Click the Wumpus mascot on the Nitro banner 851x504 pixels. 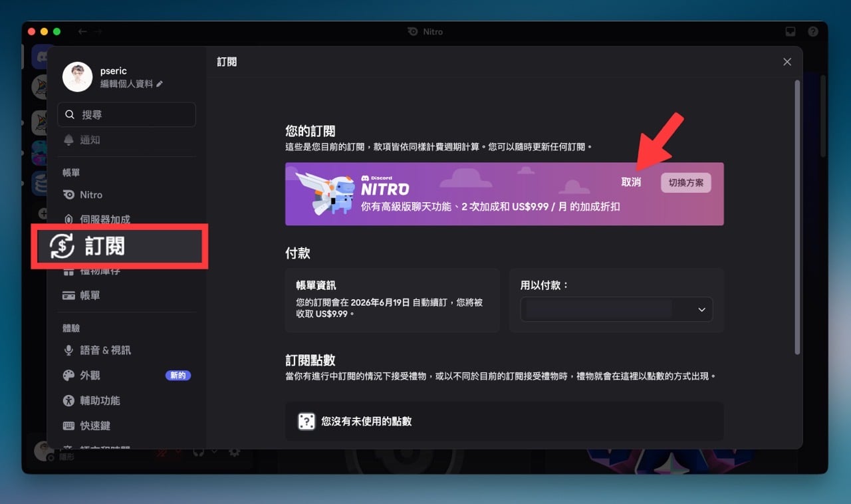(x=325, y=193)
